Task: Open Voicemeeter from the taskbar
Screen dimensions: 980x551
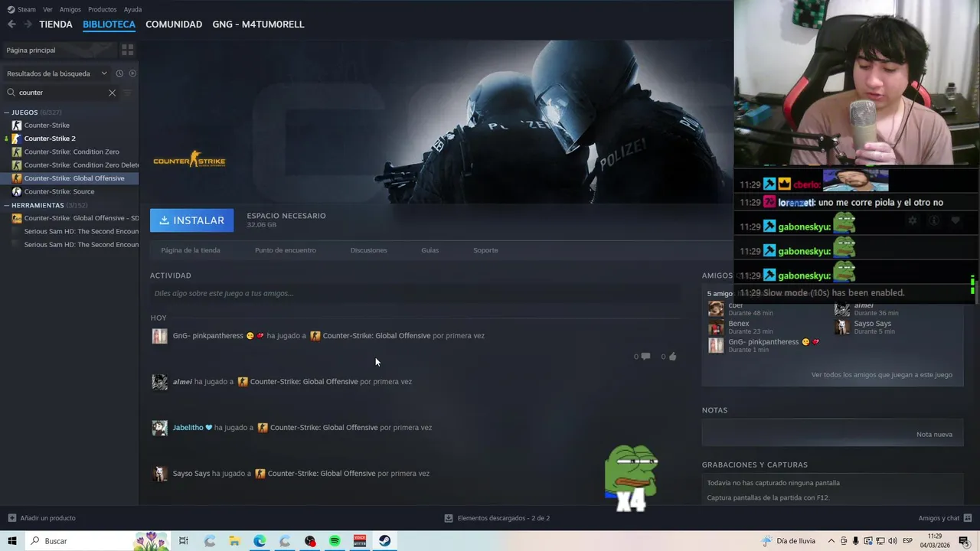Action: [360, 541]
